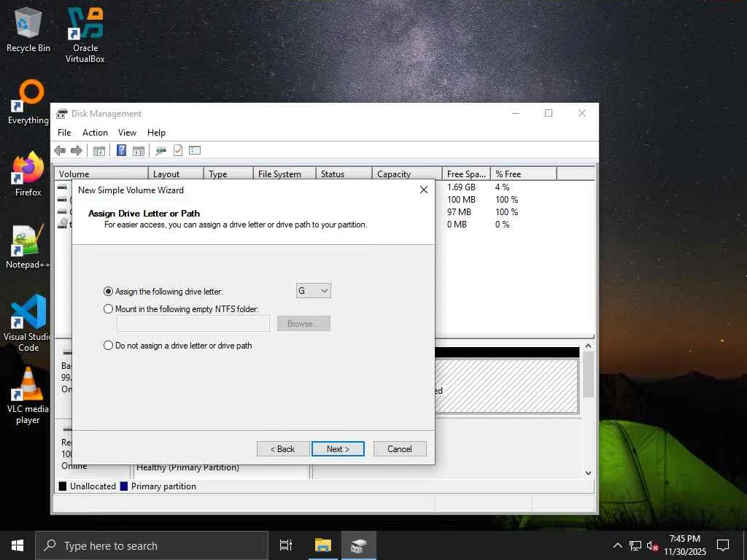Select VLC media player desktop shortcut

pos(28,396)
